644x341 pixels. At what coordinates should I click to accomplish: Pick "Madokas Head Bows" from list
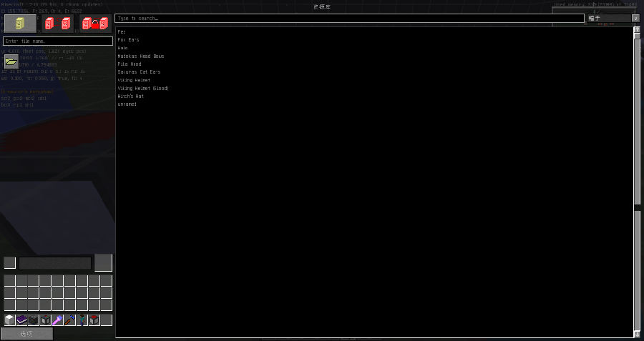tap(141, 56)
